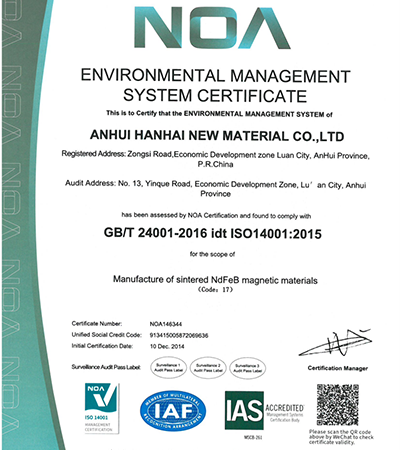Click the '(Code: 17)' text
The image size is (400, 450).
tap(215, 290)
